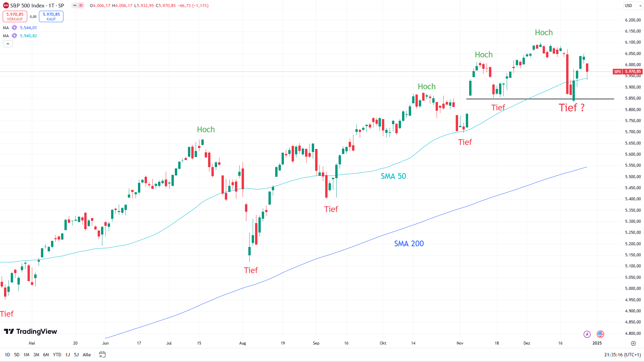Click the low value L5.932,95
The width and height of the screenshot is (644, 362).
144,6
